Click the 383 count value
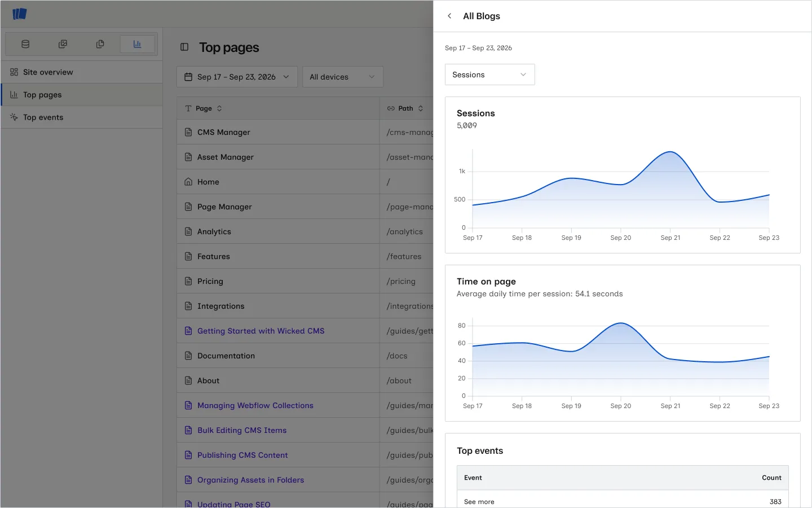 pos(775,501)
